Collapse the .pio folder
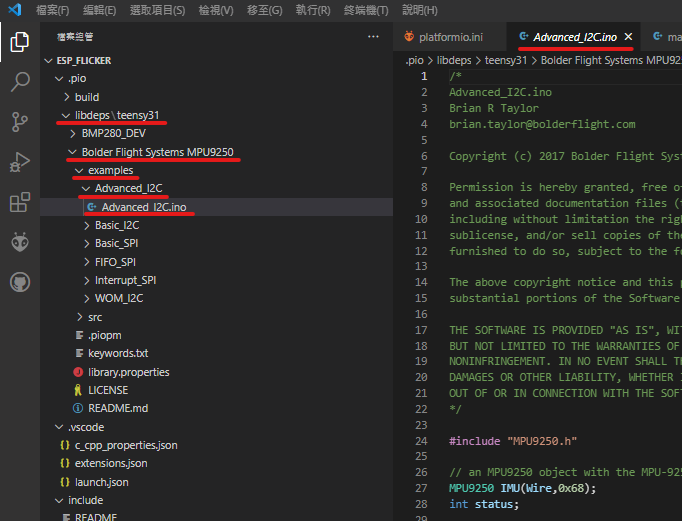Image resolution: width=682 pixels, height=521 pixels. (59, 79)
